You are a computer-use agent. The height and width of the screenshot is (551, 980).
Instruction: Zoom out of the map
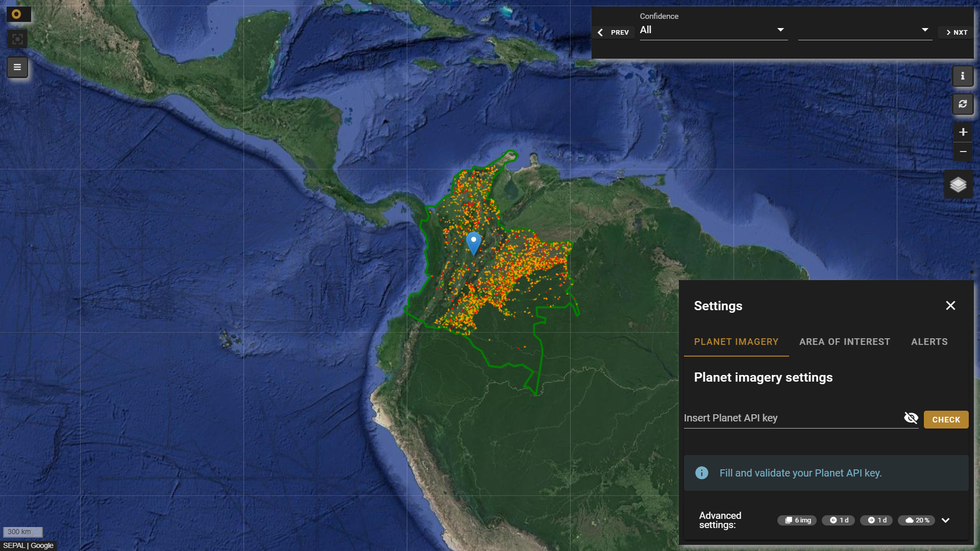pos(963,152)
